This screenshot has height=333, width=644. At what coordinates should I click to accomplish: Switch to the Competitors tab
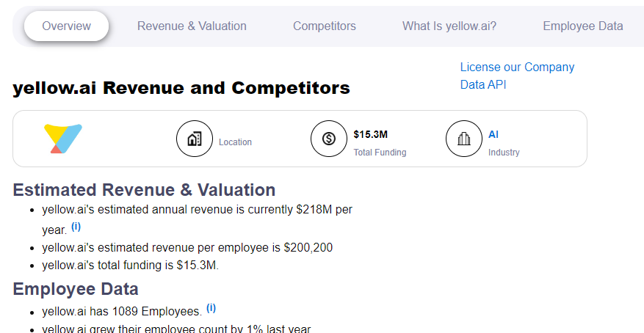325,26
